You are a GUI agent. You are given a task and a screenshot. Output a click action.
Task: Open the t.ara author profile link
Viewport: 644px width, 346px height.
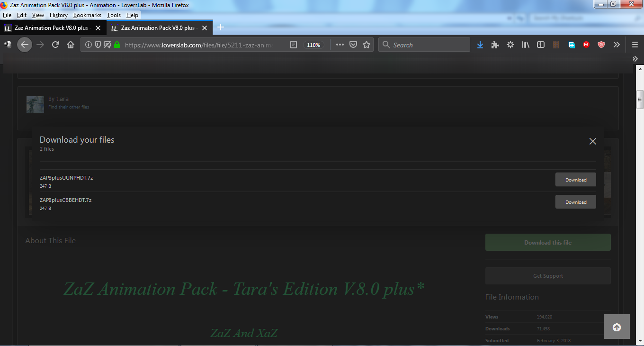click(x=62, y=99)
